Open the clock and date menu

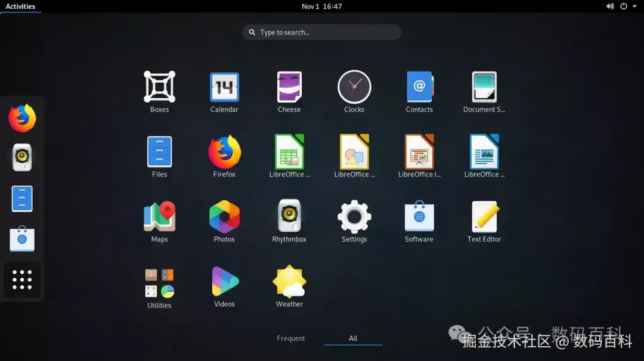(321, 6)
